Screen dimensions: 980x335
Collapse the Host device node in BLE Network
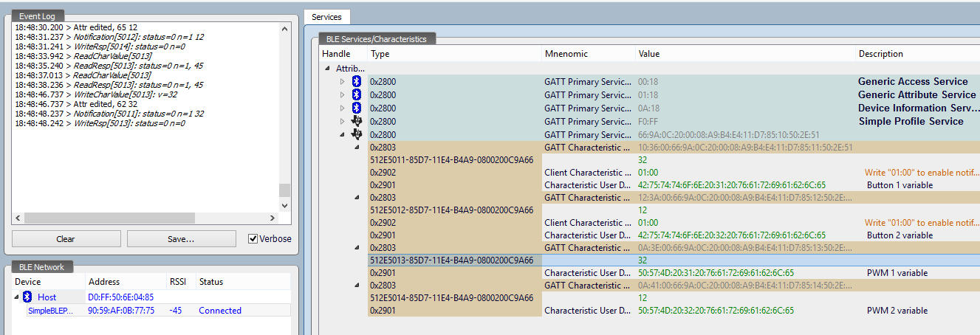(17, 297)
